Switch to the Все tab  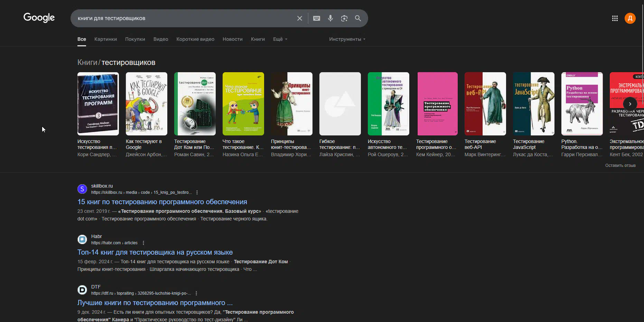[x=82, y=39]
